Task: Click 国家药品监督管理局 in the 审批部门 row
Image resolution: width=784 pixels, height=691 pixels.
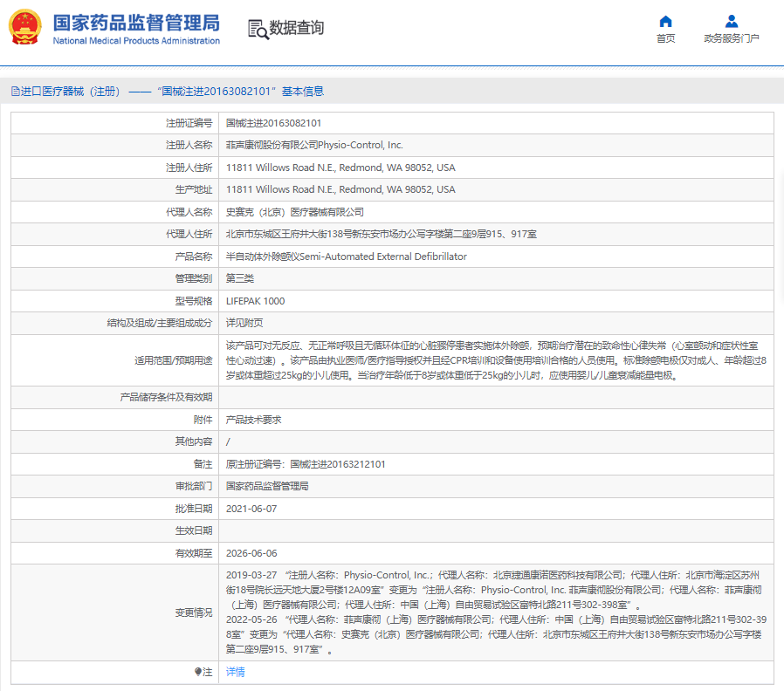Action: [x=267, y=486]
